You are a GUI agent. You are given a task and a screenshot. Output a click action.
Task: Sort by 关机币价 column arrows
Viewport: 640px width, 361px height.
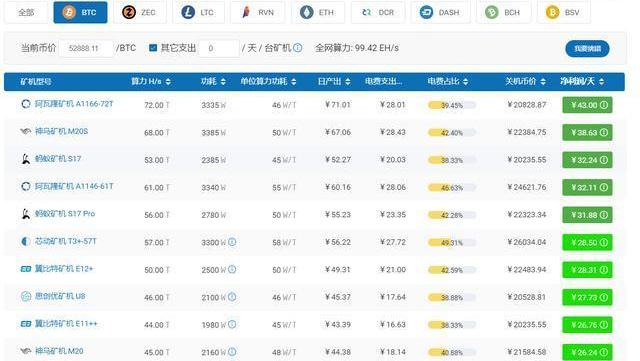point(543,82)
